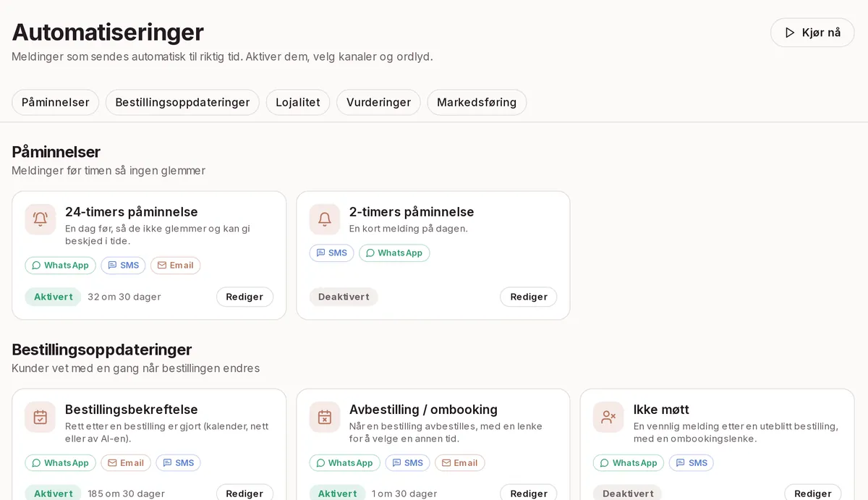Click SMS chip in Avbestilling / ombooking card

tap(408, 463)
